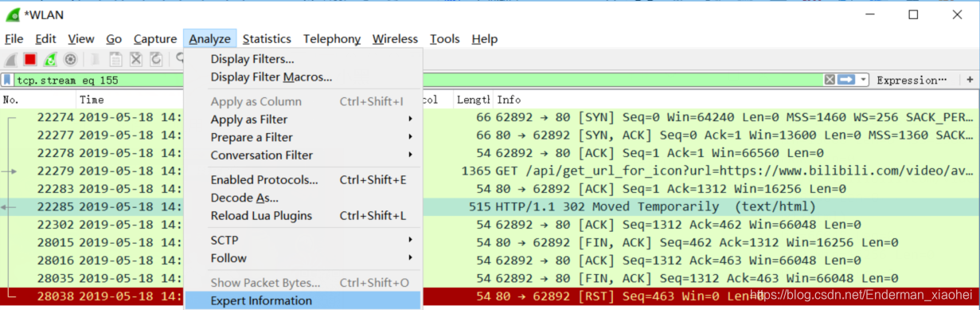Select packet 22278 ACK row
The height and width of the screenshot is (310, 980).
(x=490, y=153)
